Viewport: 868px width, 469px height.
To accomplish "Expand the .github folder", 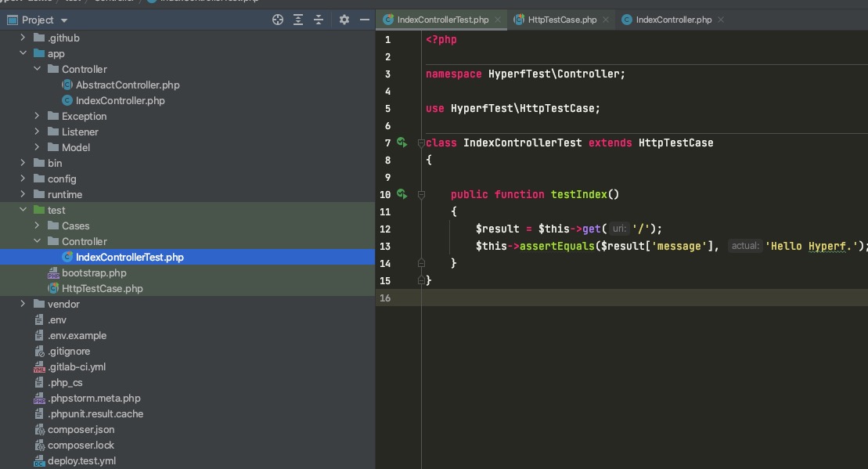I will 23,38.
